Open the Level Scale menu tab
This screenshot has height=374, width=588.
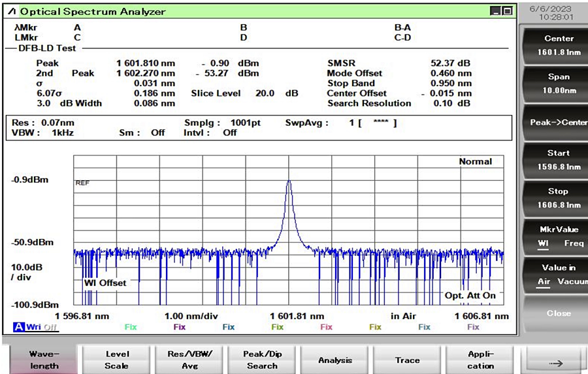point(117,360)
